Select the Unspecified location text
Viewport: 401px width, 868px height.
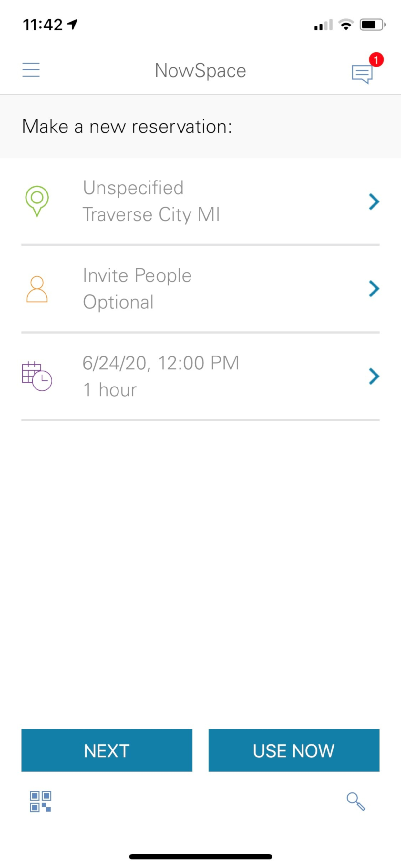[x=133, y=188]
